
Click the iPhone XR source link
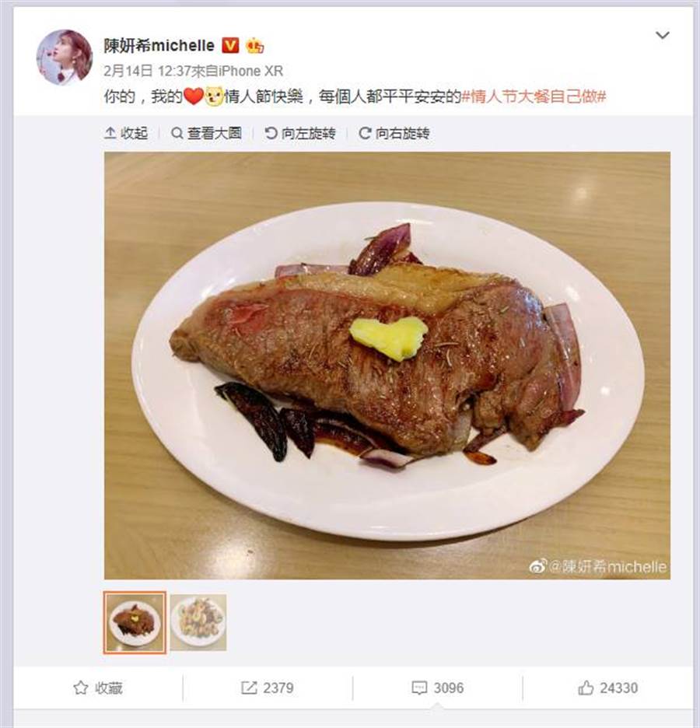(x=250, y=71)
